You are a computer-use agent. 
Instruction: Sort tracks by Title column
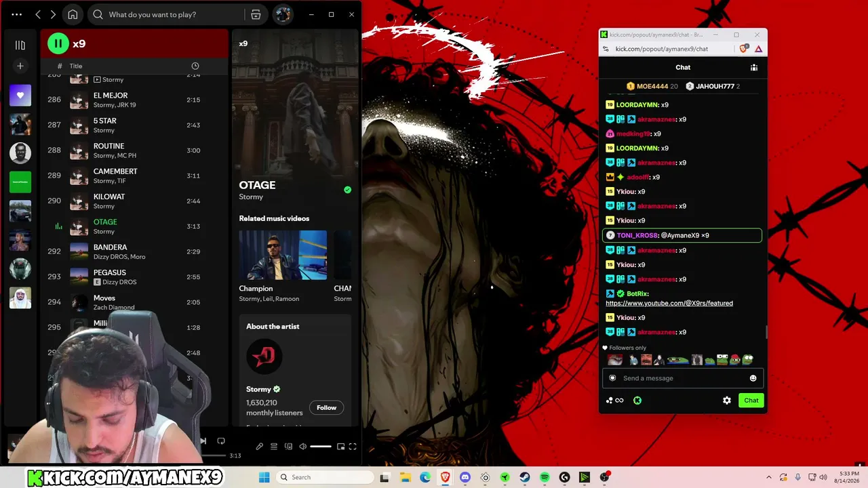(76, 66)
